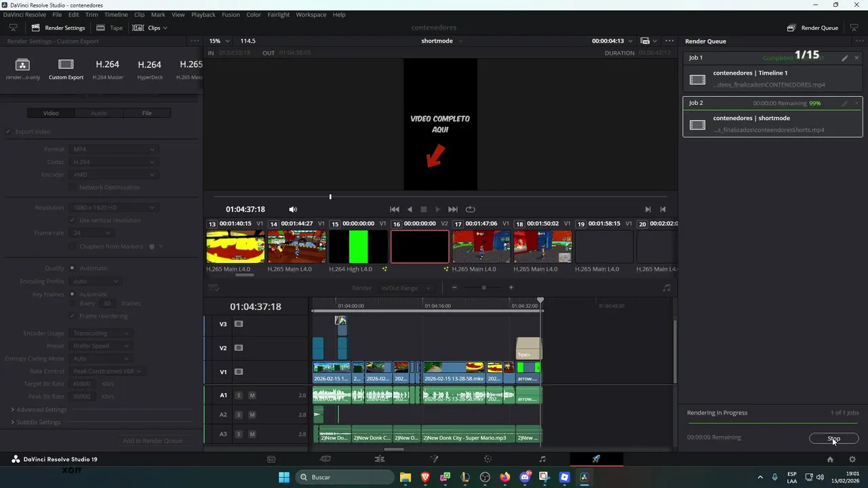Image resolution: width=868 pixels, height=488 pixels.
Task: Select Job 1 contenedores Timeline 1
Action: pyautogui.click(x=772, y=71)
